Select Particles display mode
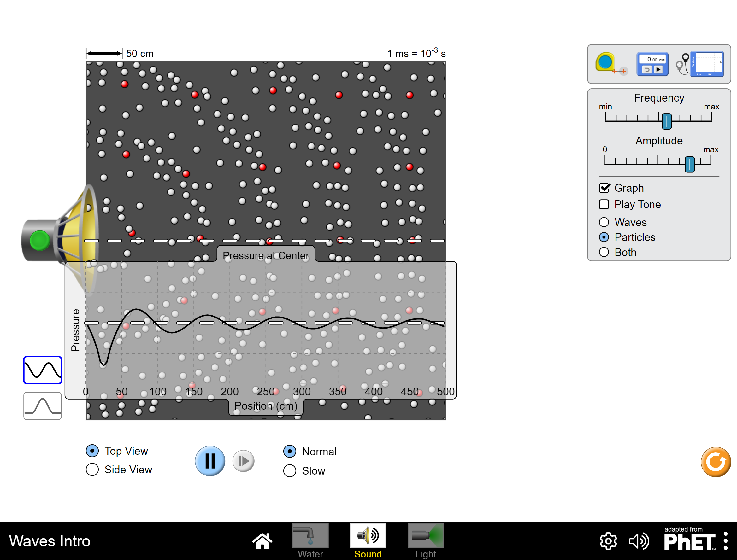 [x=604, y=237]
